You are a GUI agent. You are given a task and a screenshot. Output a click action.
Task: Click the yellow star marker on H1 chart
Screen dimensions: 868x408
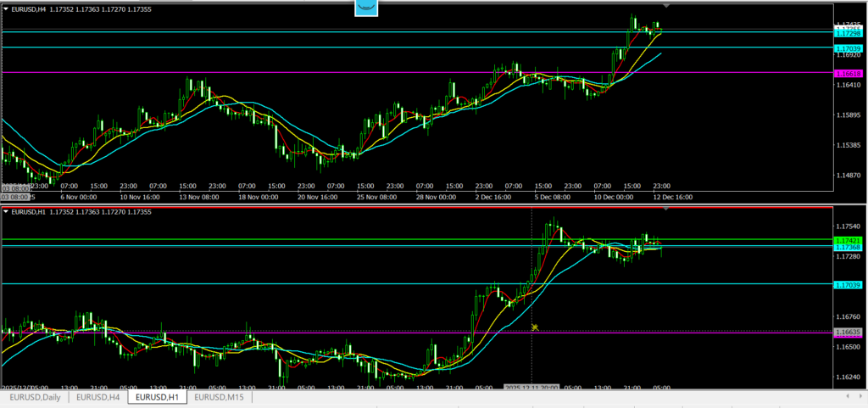point(534,327)
